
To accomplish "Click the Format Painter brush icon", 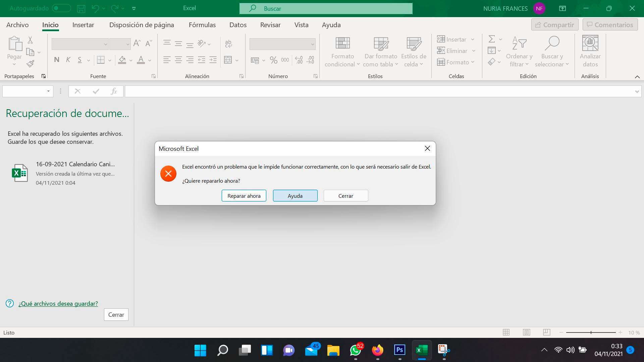I will [31, 64].
